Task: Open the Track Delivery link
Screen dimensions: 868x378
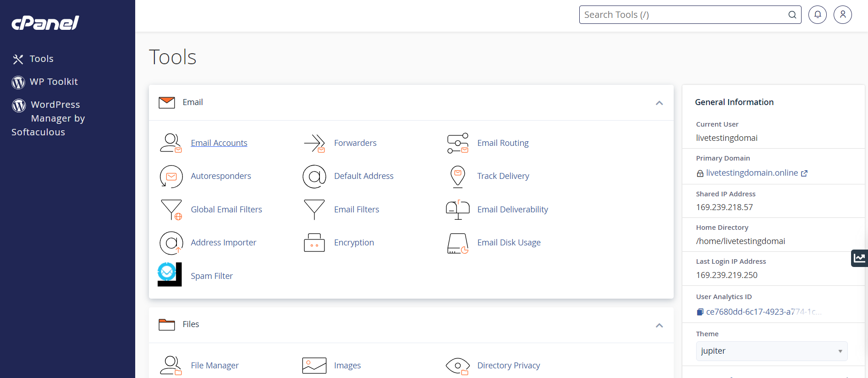Action: point(503,176)
